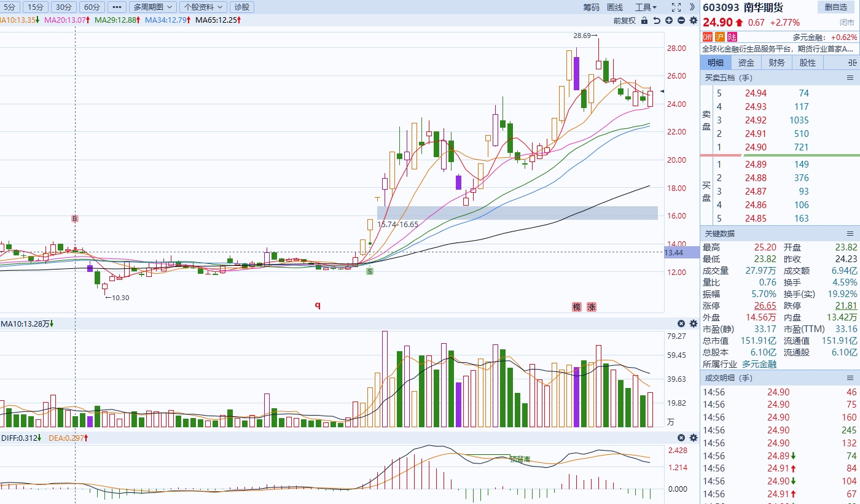
Task: Click the red q marker below chart
Action: pos(318,305)
